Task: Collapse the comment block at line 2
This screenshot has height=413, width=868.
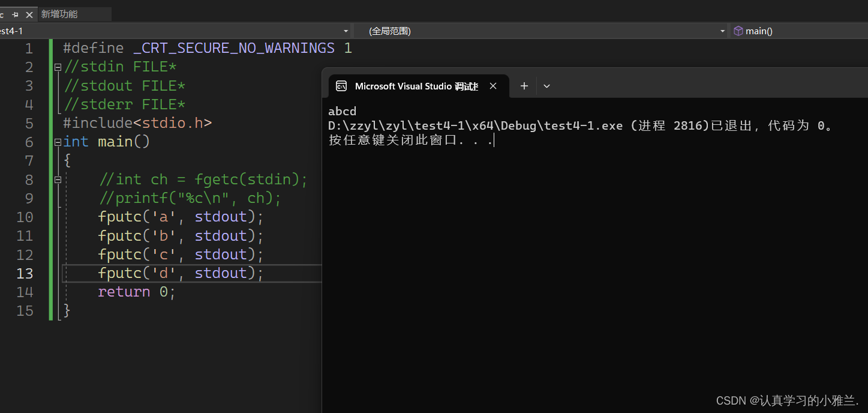Action: (58, 67)
